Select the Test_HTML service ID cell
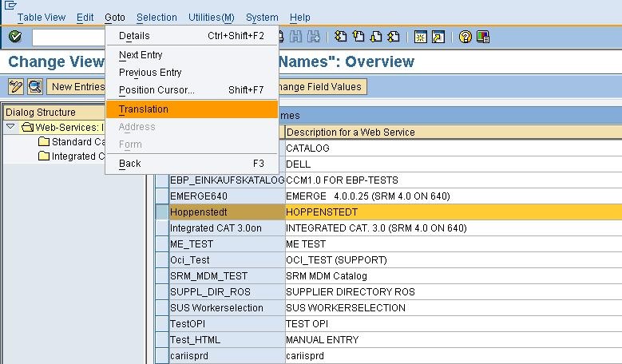Screen dimensions: 622x364 point(227,339)
